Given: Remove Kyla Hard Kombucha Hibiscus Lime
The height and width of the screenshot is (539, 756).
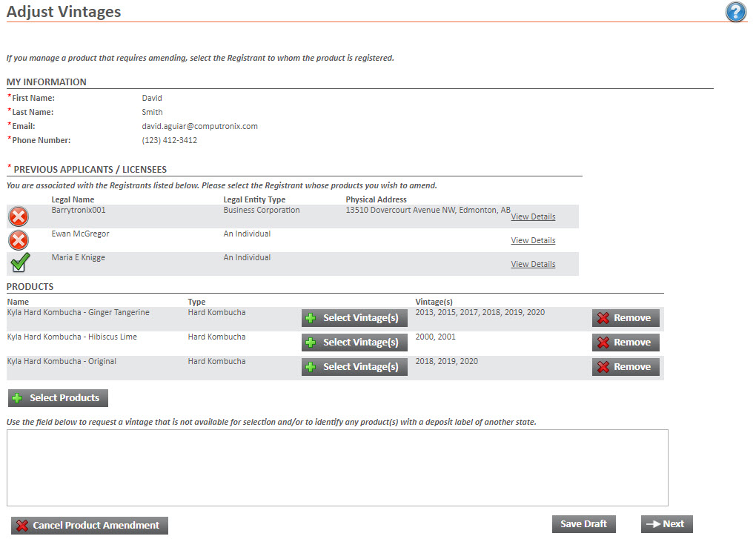Looking at the screenshot, I should click(x=626, y=343).
